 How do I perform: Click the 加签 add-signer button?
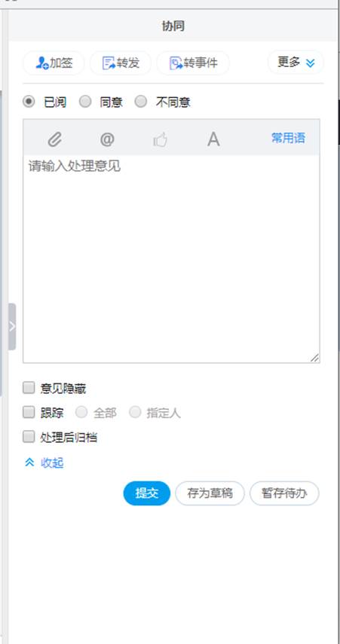[x=54, y=63]
